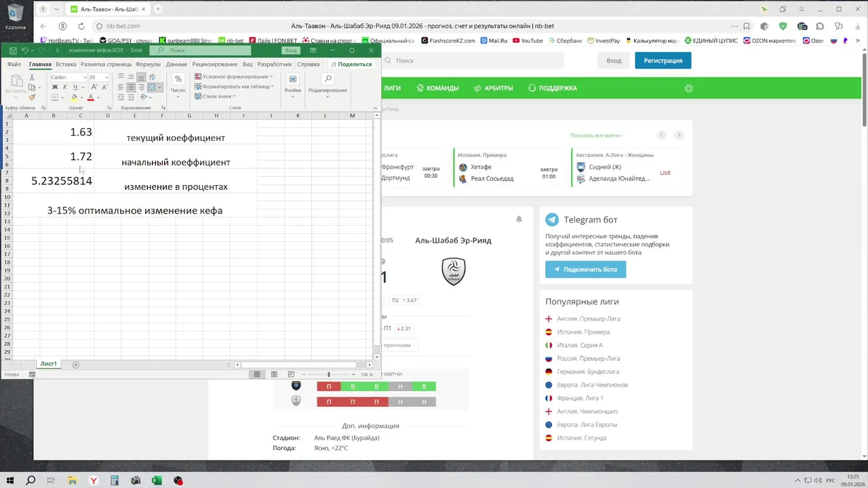868x488 pixels.
Task: Adjust the Excel zoom slider
Action: click(x=329, y=374)
